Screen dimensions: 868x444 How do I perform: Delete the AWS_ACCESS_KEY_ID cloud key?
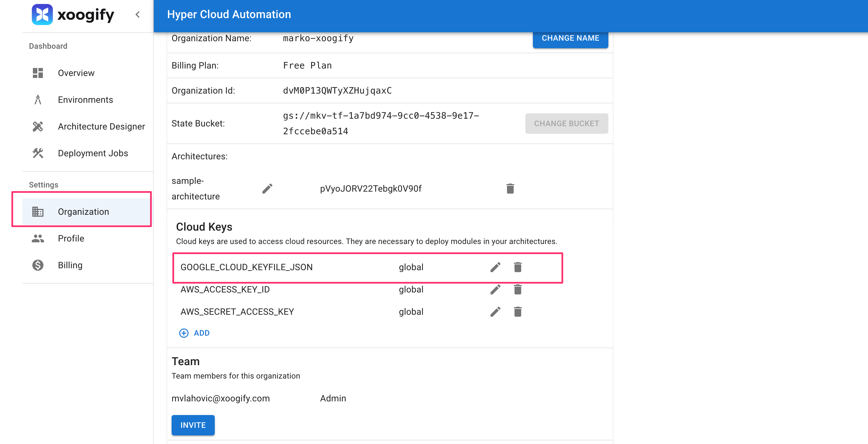click(x=518, y=289)
